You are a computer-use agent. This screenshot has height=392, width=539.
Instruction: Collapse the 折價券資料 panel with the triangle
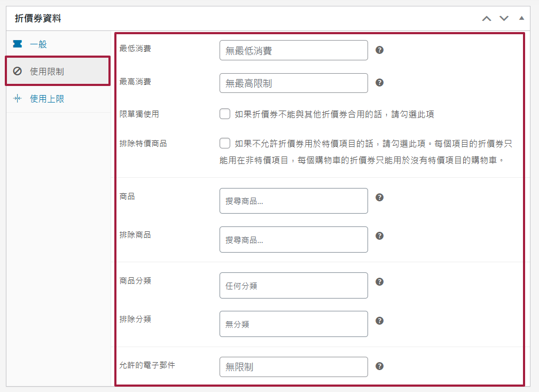521,18
